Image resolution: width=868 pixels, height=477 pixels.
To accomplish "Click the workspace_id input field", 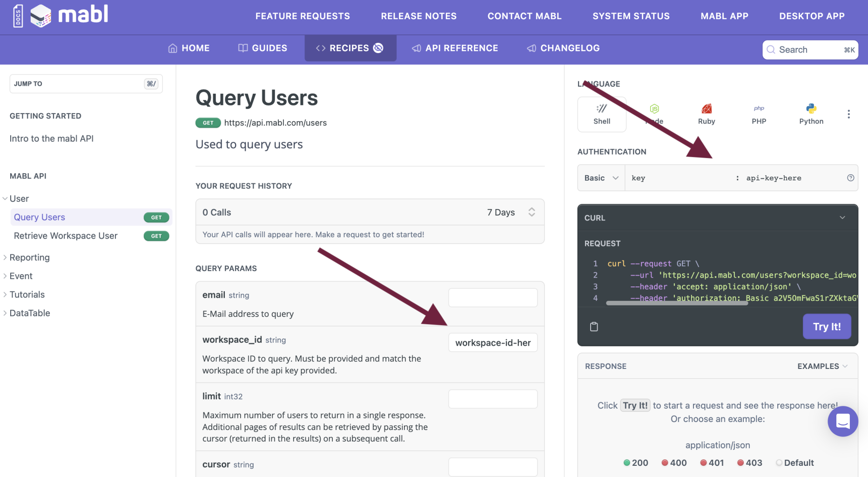I will pyautogui.click(x=493, y=342).
